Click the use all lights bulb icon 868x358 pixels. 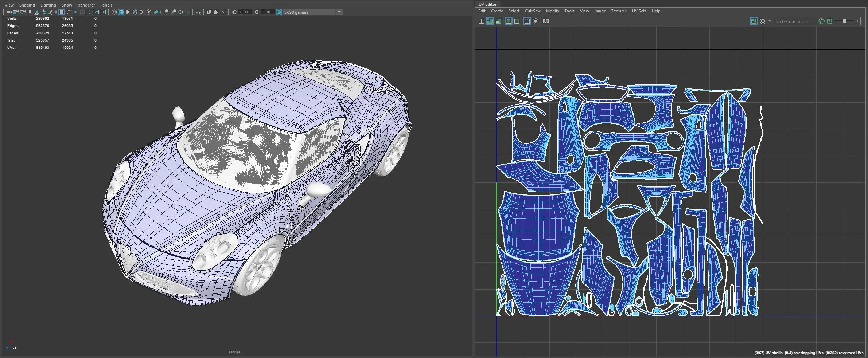(149, 12)
